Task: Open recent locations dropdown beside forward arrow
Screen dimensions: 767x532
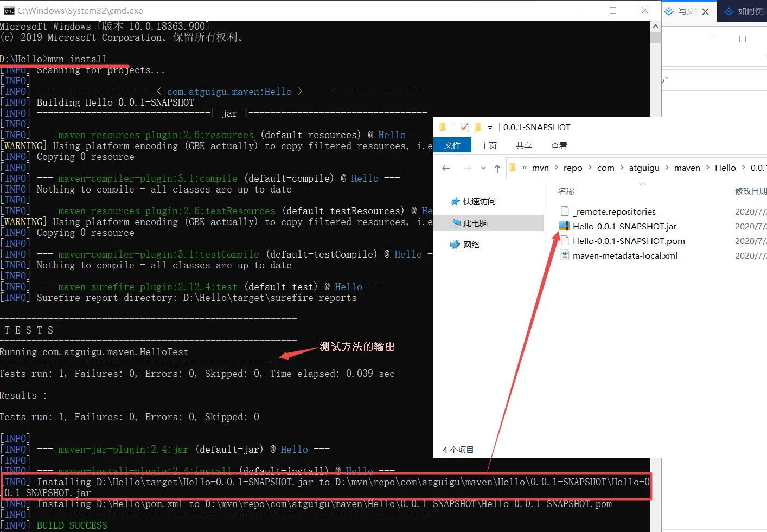Action: coord(483,168)
